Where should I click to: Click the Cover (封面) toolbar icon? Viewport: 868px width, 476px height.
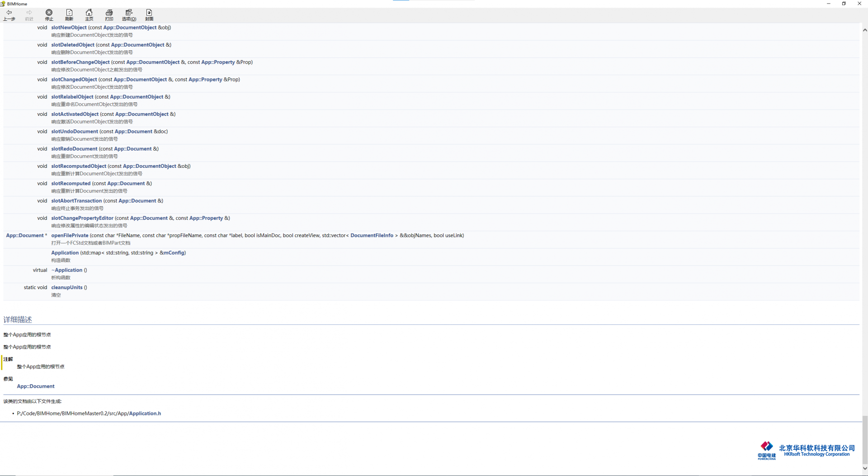click(x=149, y=15)
